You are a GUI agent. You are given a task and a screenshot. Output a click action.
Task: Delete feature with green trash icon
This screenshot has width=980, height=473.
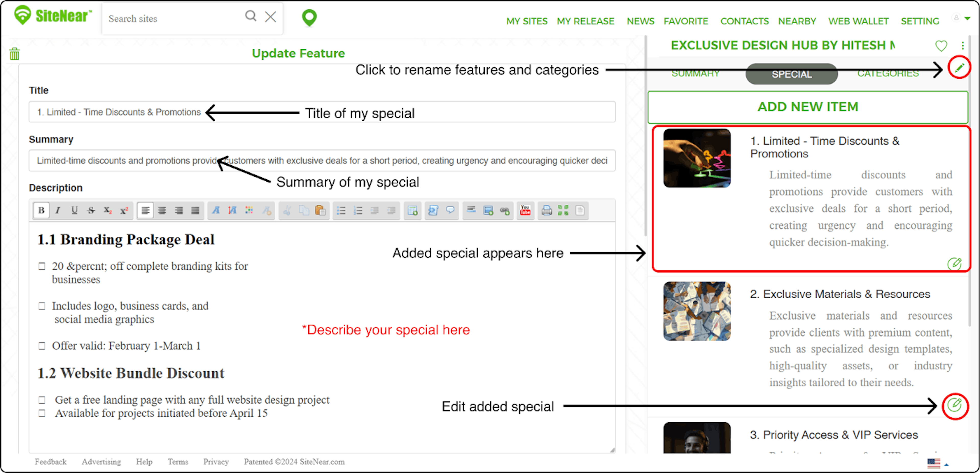pyautogui.click(x=15, y=54)
